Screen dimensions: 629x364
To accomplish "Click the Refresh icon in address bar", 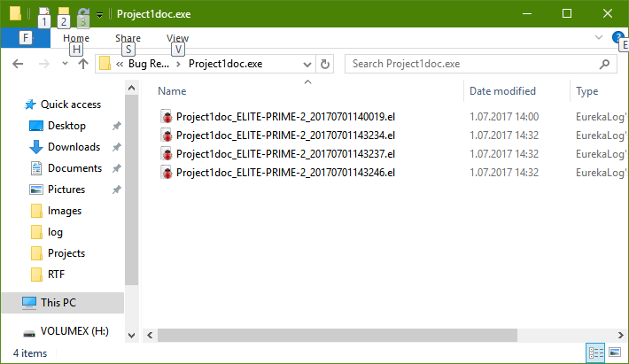I will [324, 64].
